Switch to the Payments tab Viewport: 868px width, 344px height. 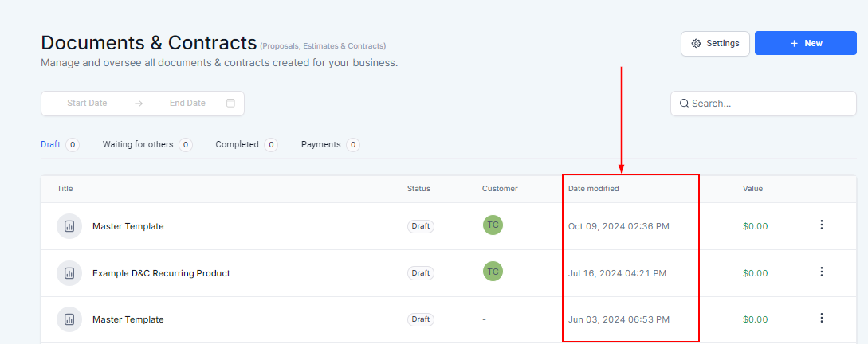[x=331, y=145]
